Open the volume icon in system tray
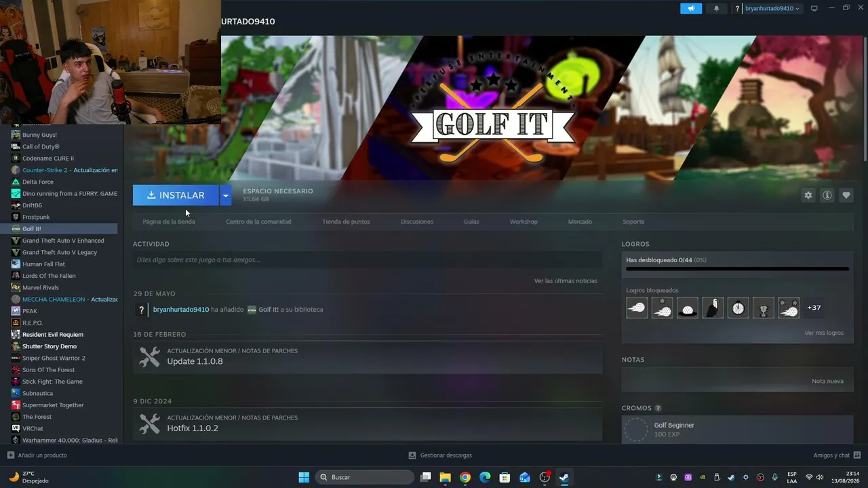 coord(819,477)
